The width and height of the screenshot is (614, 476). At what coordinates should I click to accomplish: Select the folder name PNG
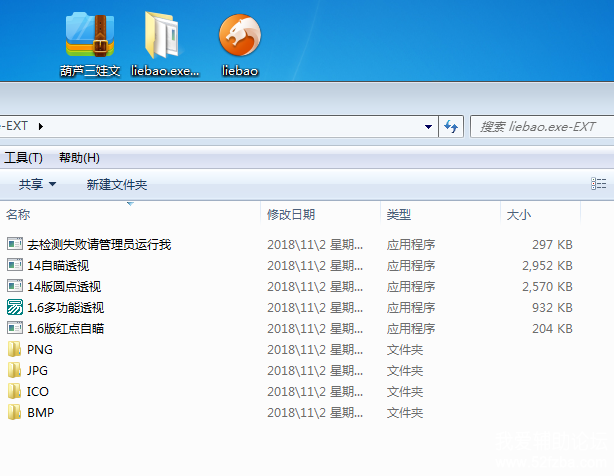point(40,350)
